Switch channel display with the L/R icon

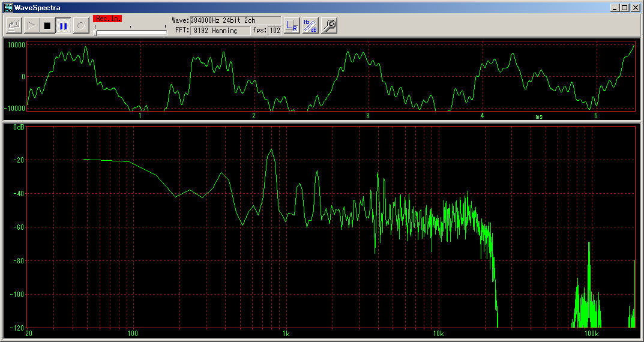[292, 26]
